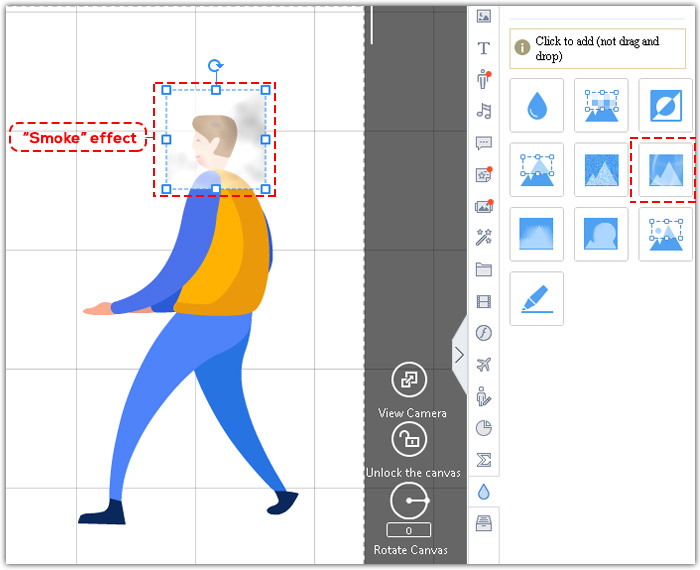Add the selection frame mountain effect

(537, 170)
